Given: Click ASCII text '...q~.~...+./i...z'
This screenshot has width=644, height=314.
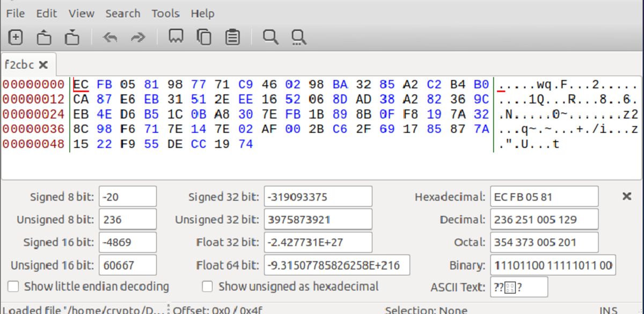Looking at the screenshot, I should click(568, 129).
